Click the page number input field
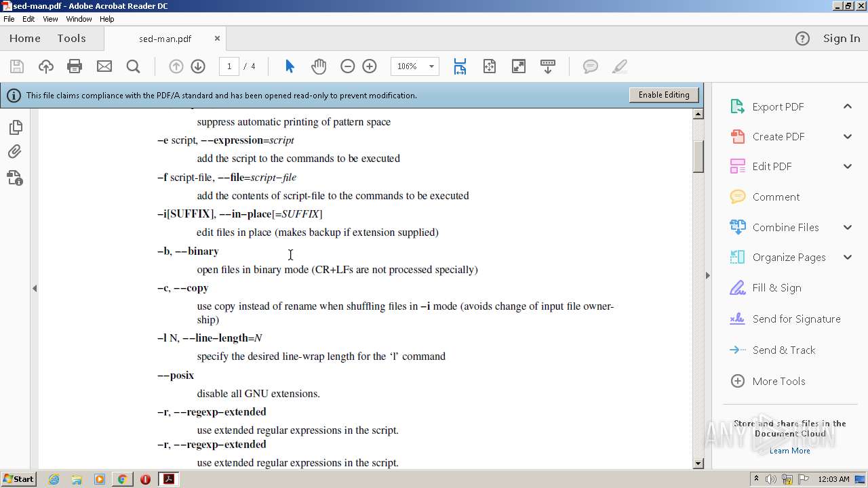Image resolution: width=868 pixels, height=488 pixels. coord(229,66)
